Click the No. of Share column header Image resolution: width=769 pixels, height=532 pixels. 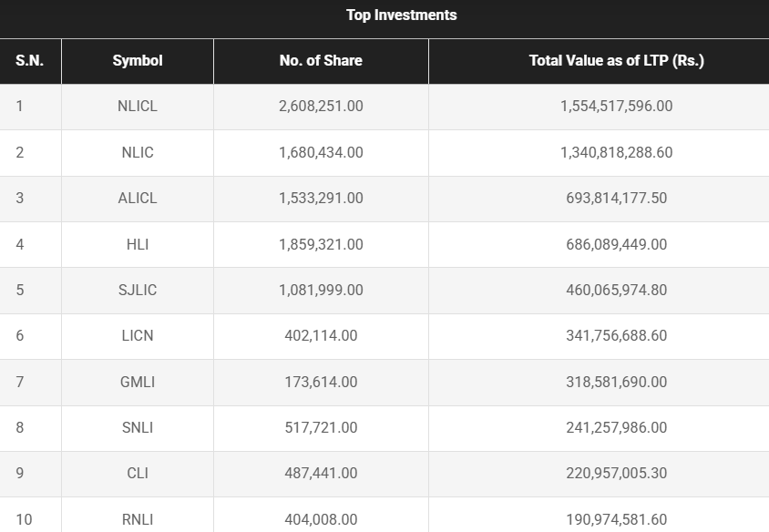click(321, 61)
